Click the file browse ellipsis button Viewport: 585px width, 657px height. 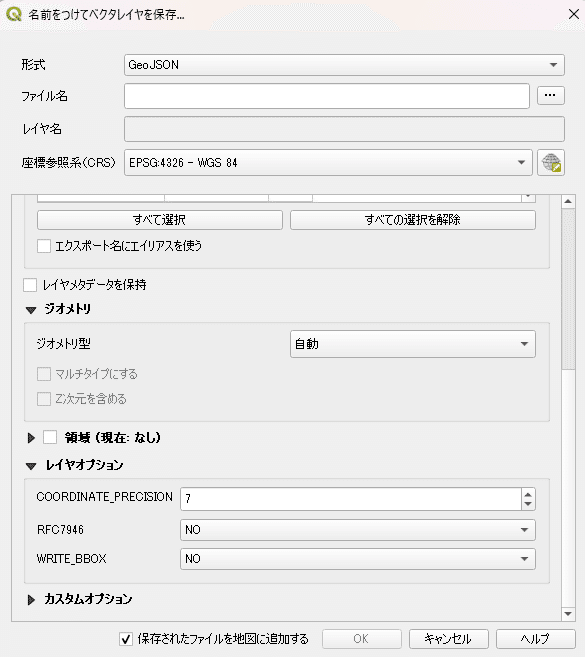point(551,96)
